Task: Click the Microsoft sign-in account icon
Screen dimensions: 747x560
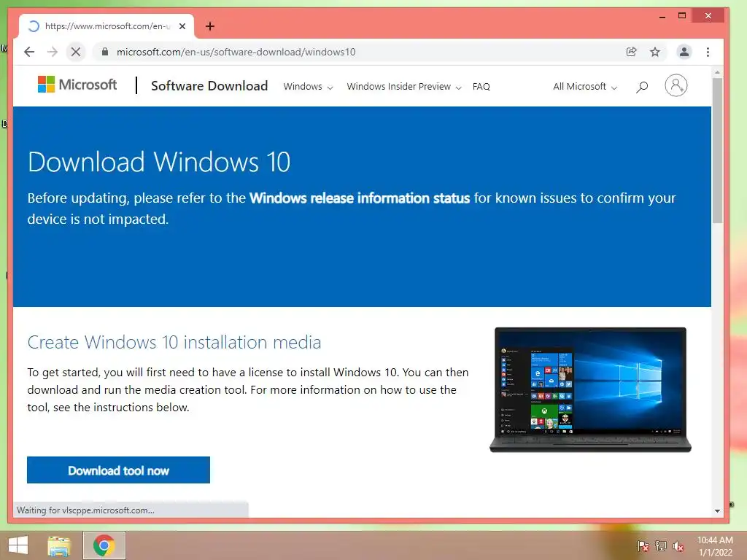Action: tap(676, 86)
